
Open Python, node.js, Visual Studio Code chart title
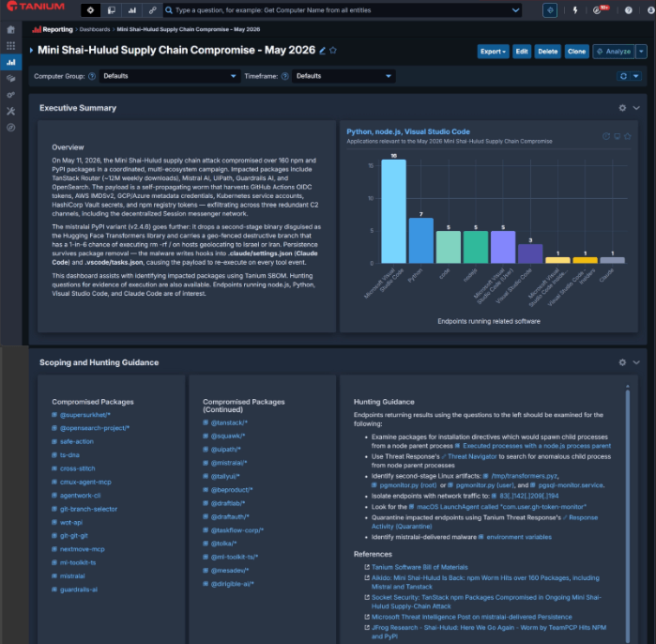click(x=408, y=131)
